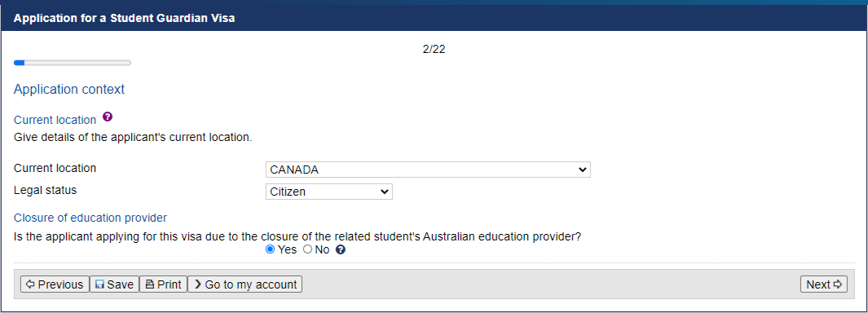The width and height of the screenshot is (868, 313).
Task: Click the right arrow icon on Next
Action: pyautogui.click(x=837, y=284)
